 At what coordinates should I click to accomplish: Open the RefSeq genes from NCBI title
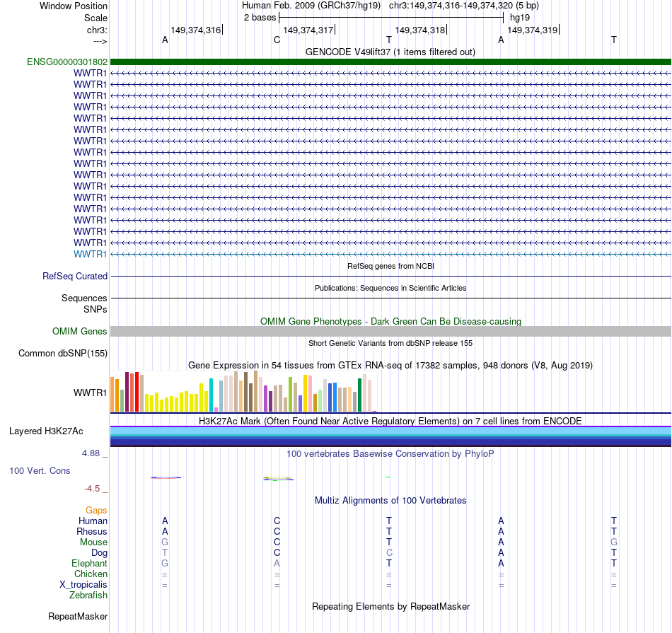click(390, 266)
